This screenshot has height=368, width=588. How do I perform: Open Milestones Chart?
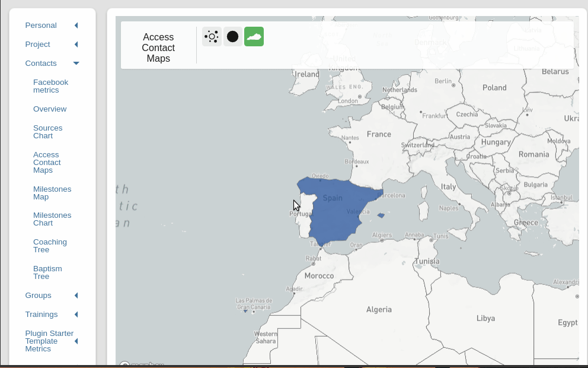point(52,219)
